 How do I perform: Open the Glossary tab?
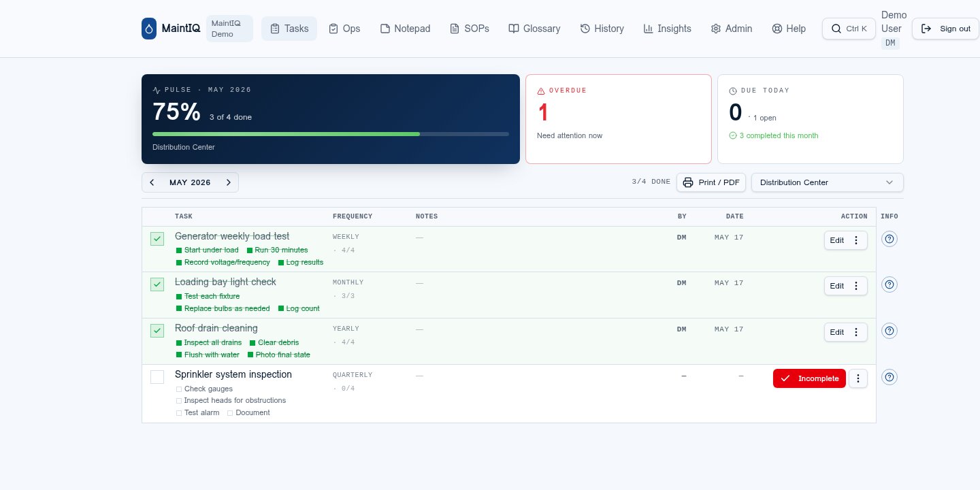[x=534, y=29]
